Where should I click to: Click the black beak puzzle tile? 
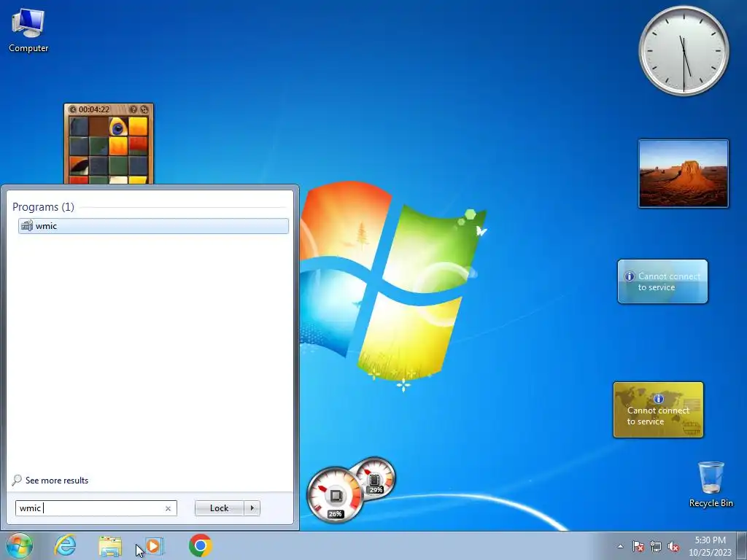(79, 166)
